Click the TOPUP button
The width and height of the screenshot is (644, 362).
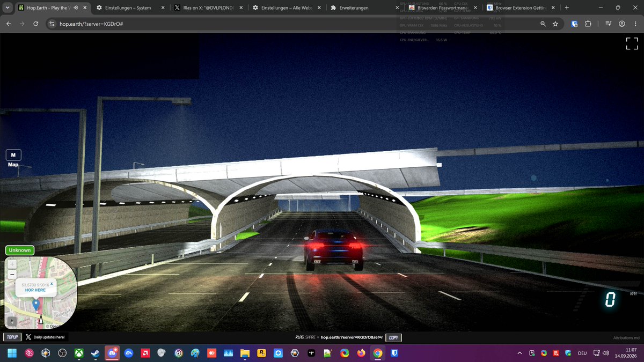point(12,337)
